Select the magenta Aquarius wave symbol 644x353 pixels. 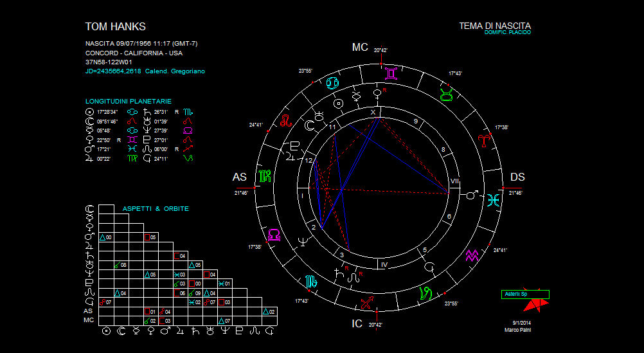[472, 256]
